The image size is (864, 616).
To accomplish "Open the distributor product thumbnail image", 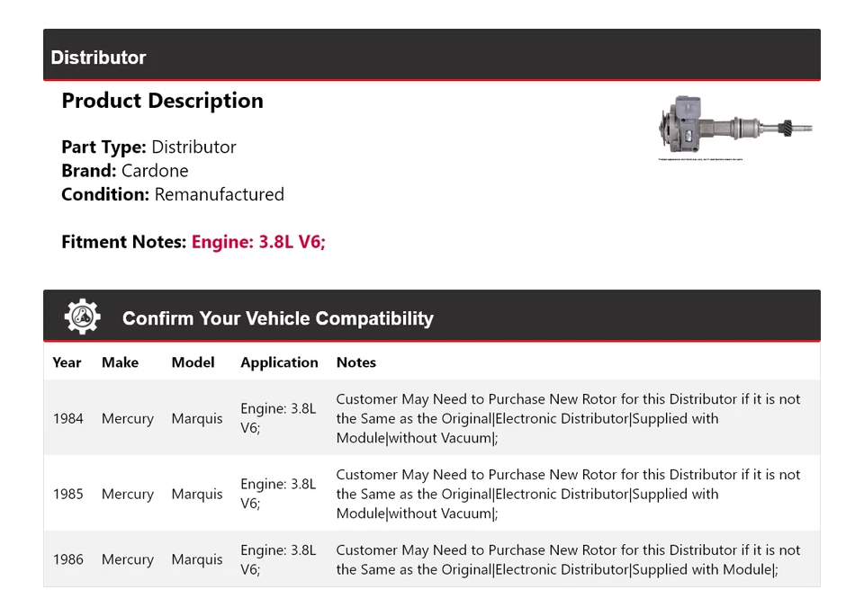I will coord(736,128).
